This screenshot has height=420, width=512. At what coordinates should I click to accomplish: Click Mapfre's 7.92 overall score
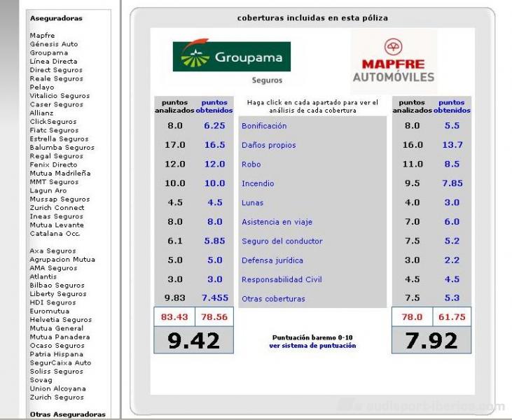pyautogui.click(x=431, y=340)
